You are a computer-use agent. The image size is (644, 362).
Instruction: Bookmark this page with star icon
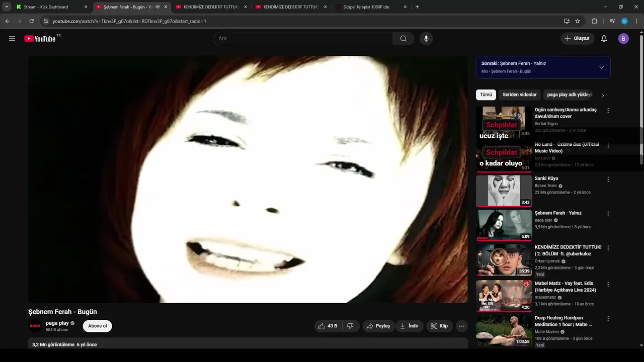(x=578, y=21)
